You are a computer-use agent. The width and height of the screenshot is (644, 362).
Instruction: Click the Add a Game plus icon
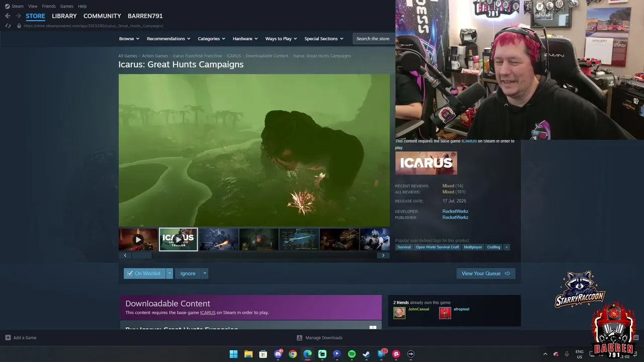tap(8, 338)
